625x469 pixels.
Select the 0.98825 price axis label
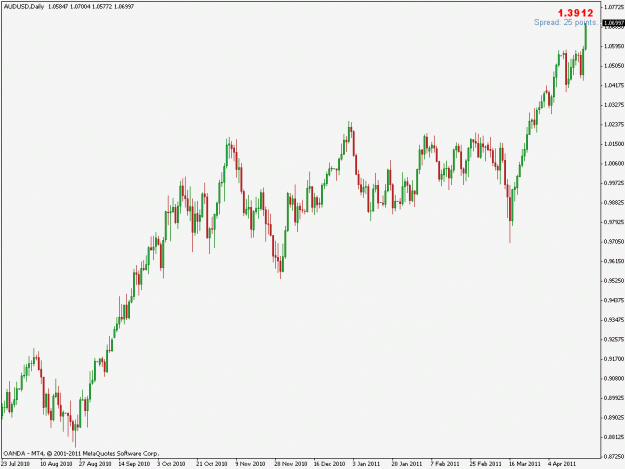coord(614,202)
